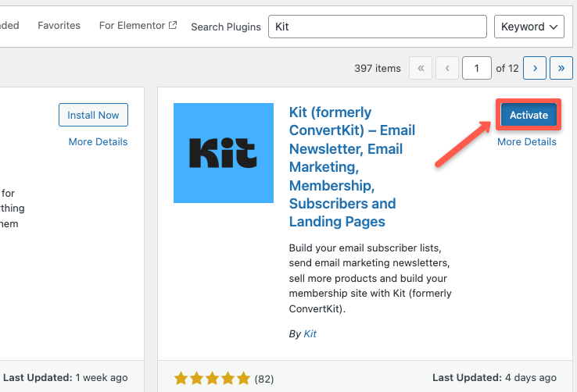Jump to the last page arrow
The image size is (577, 392).
click(x=561, y=68)
